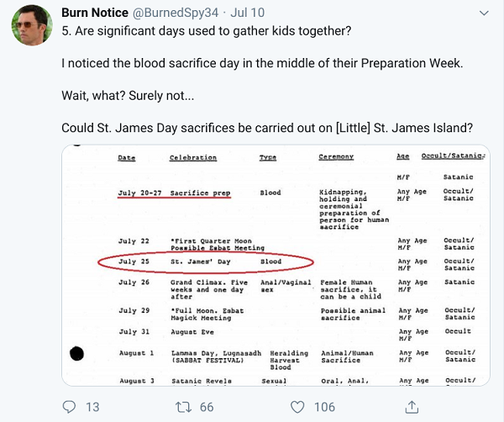Click the red-underlined July 20-27 entry
This screenshot has width=504, height=422.
tap(173, 193)
